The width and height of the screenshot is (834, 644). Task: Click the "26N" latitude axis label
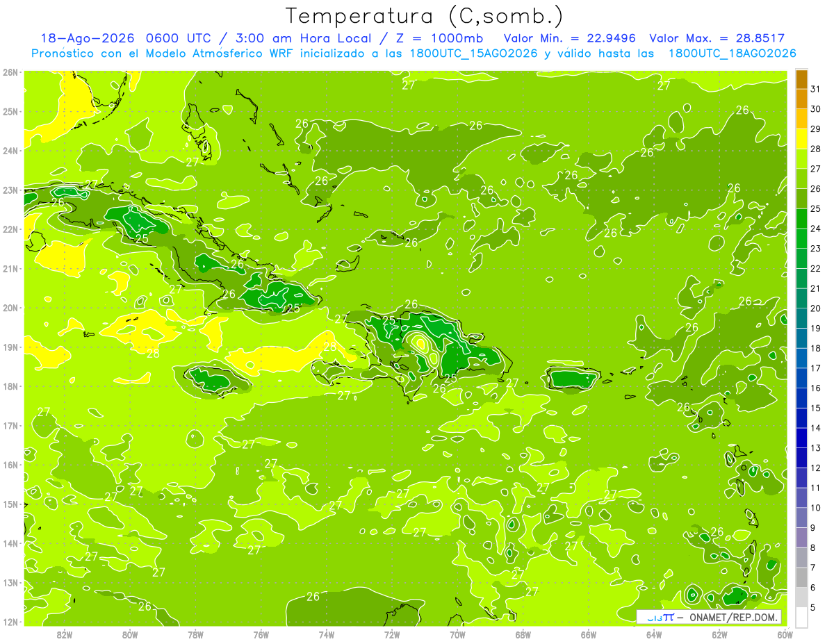point(10,72)
